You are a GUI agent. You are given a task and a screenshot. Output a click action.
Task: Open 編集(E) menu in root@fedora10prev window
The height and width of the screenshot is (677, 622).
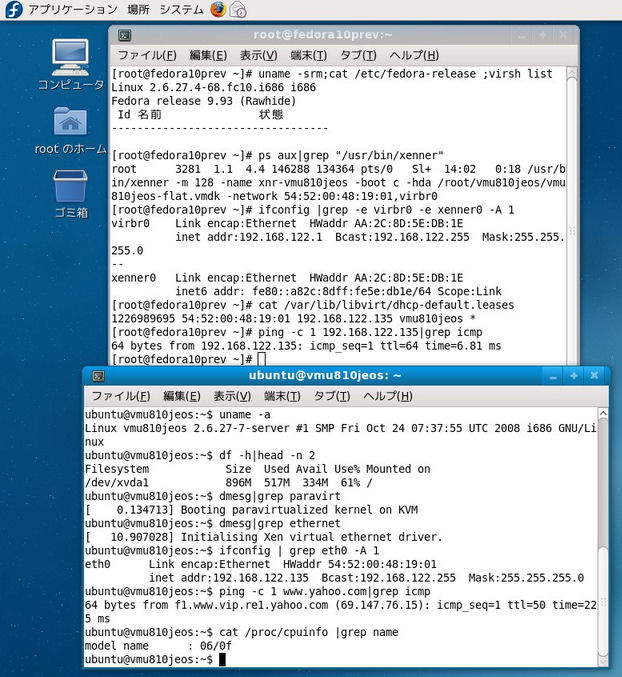click(208, 55)
